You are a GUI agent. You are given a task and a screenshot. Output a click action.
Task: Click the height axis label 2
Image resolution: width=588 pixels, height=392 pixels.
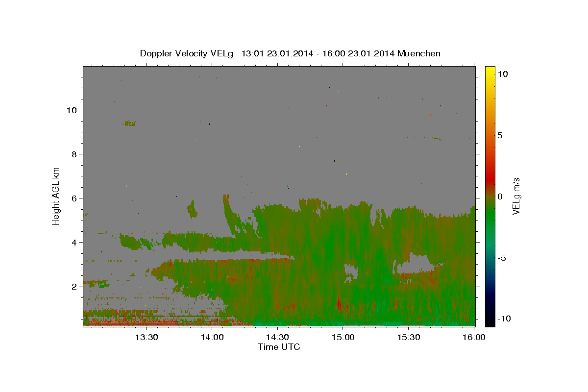[74, 287]
